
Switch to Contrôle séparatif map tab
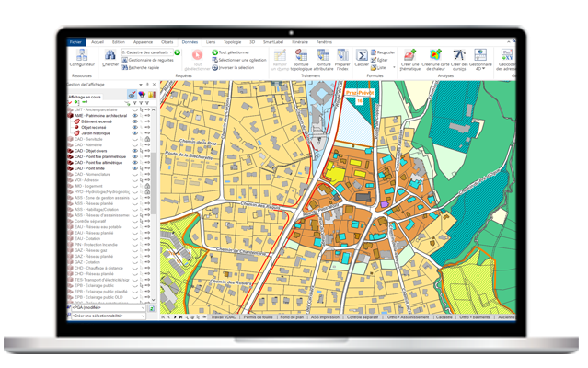click(x=363, y=317)
